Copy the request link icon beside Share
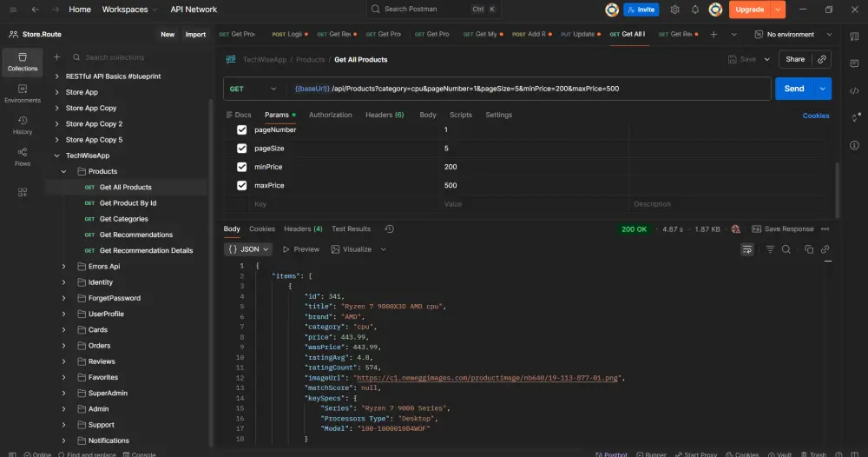 (x=821, y=59)
